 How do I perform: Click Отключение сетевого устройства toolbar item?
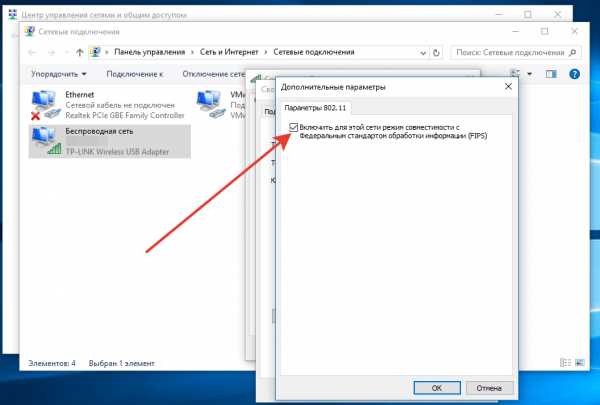[214, 74]
